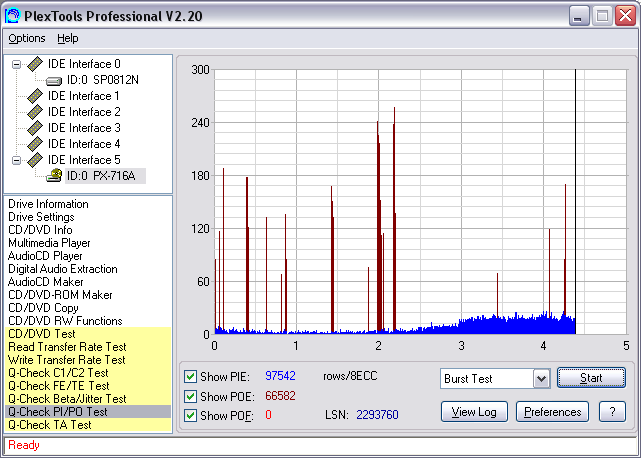Toggle the Show PIE checkbox
Image resolution: width=641 pixels, height=458 pixels.
tap(190, 376)
